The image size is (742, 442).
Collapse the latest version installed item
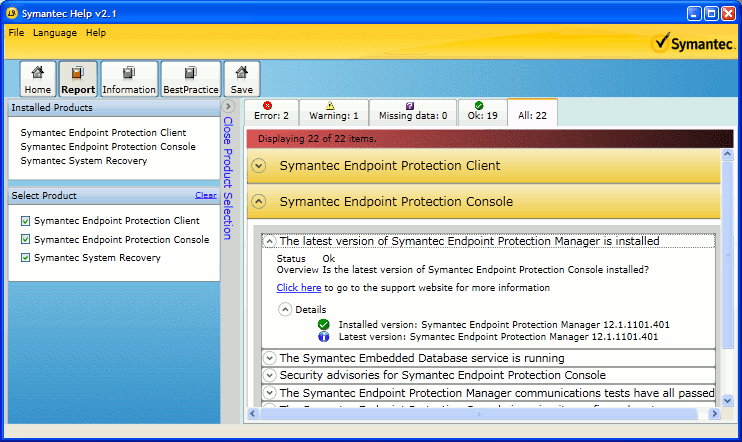coord(269,241)
